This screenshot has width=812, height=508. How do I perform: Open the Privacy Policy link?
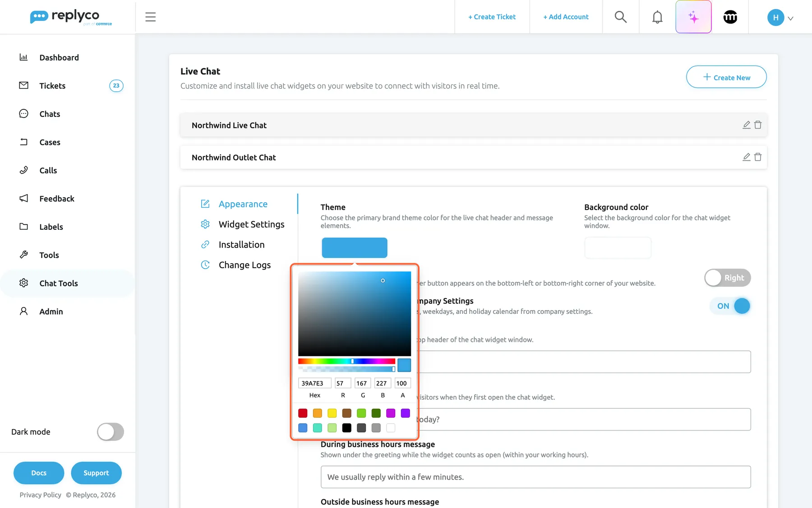[x=41, y=495]
